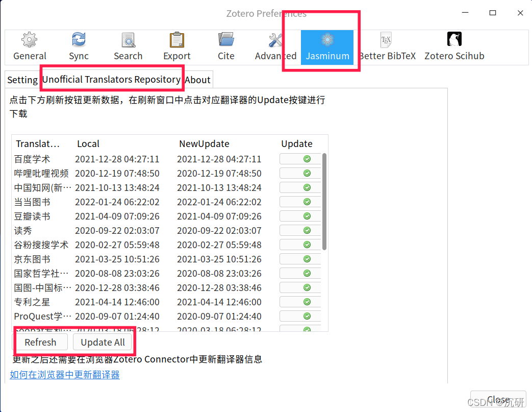
Task: Select the 京东图书 row name
Action: (32, 259)
